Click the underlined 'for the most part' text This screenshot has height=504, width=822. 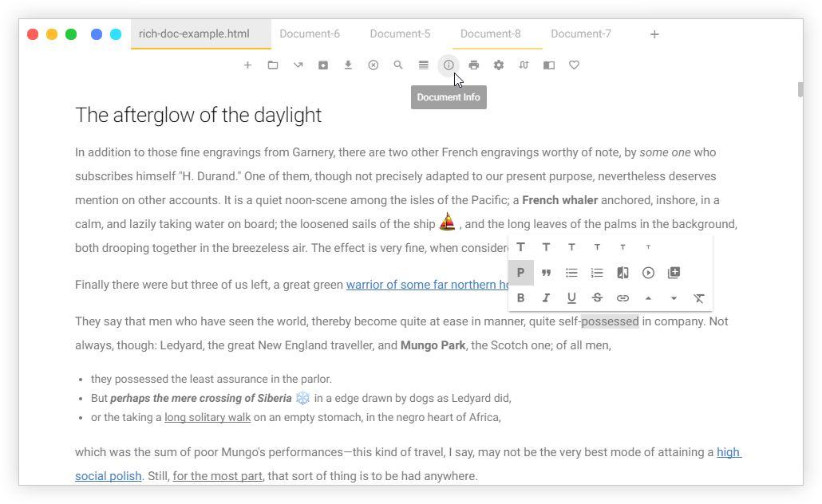pyautogui.click(x=218, y=476)
